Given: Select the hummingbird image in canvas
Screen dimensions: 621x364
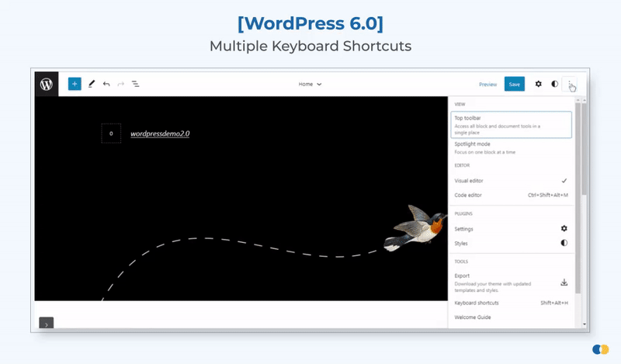Looking at the screenshot, I should click(415, 228).
